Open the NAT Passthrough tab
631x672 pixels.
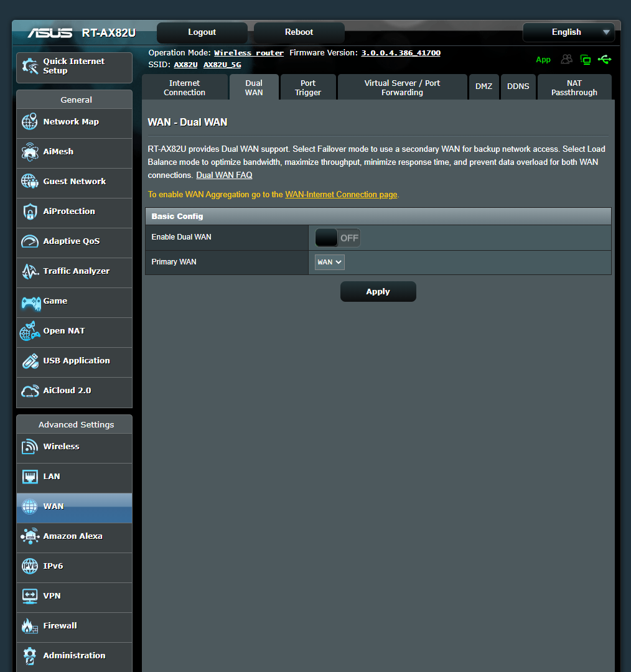[574, 88]
